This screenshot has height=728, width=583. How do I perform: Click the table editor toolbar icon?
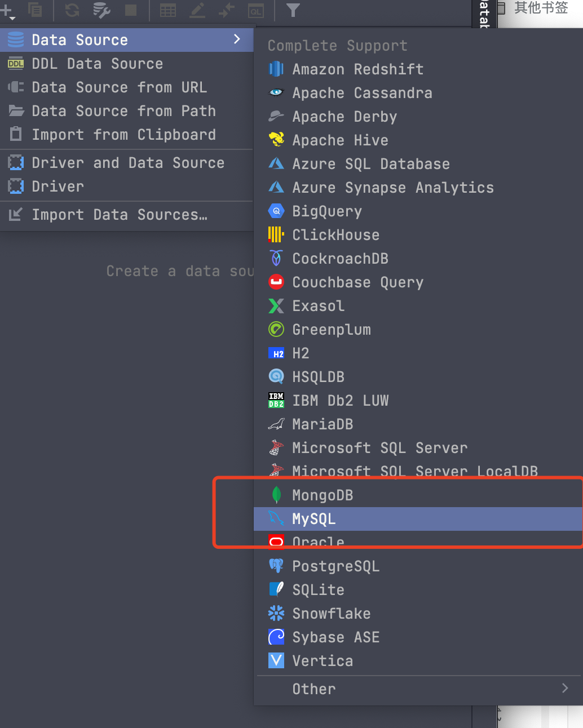tap(168, 10)
